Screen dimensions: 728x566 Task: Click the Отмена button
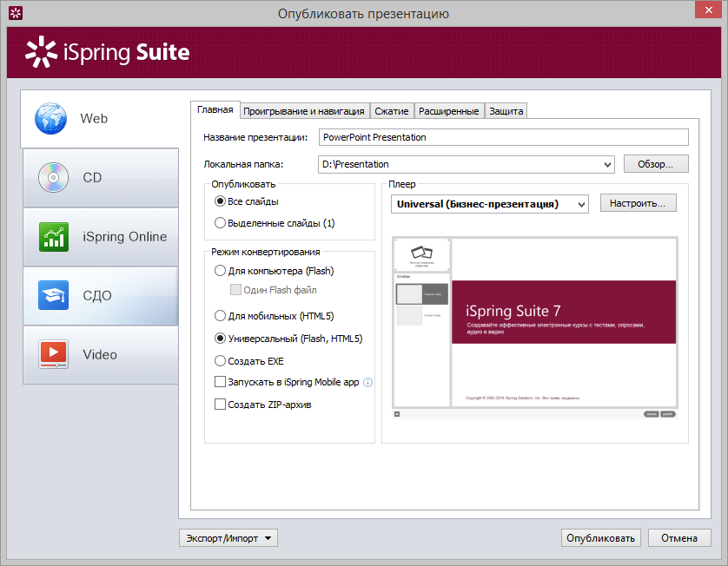click(679, 538)
